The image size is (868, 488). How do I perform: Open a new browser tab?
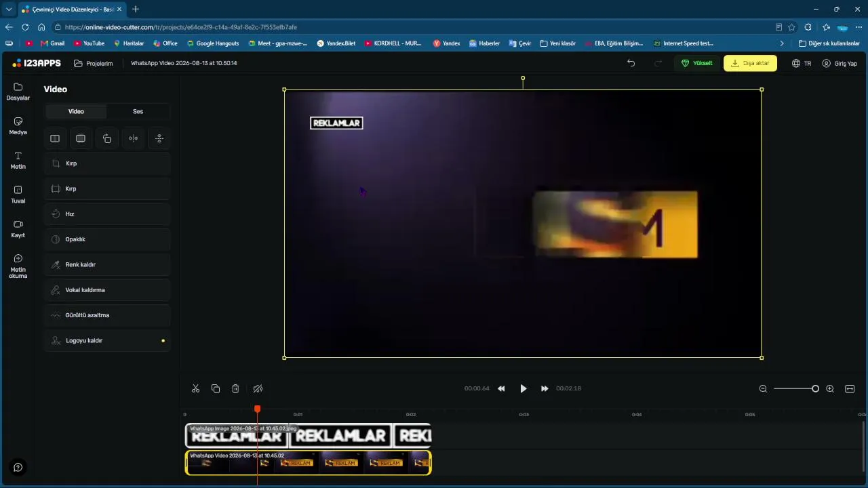(x=136, y=9)
